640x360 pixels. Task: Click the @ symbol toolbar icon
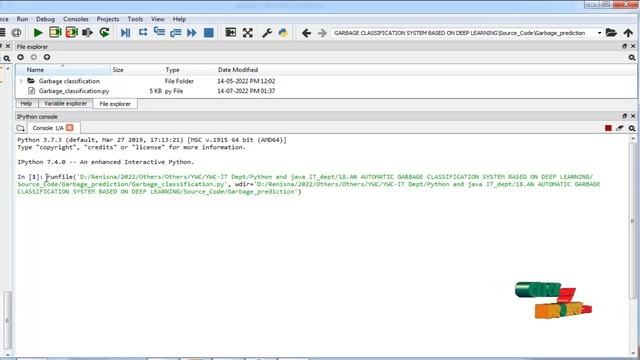coord(16,33)
